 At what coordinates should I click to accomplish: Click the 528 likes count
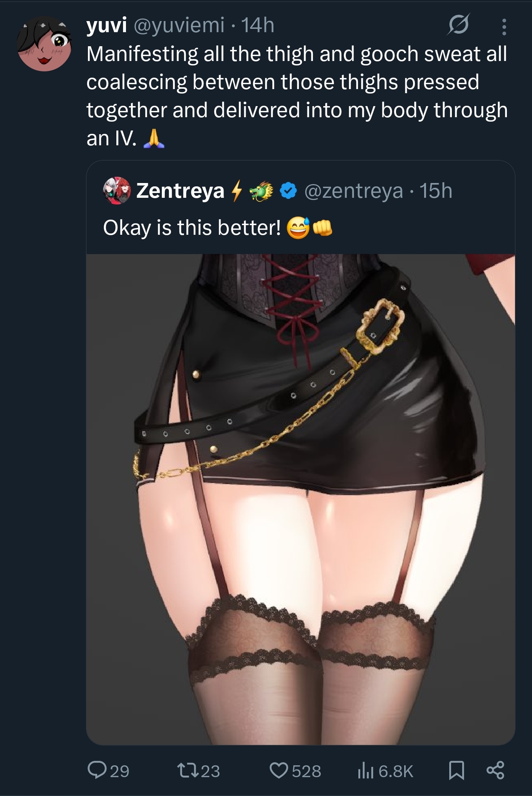[x=307, y=771]
